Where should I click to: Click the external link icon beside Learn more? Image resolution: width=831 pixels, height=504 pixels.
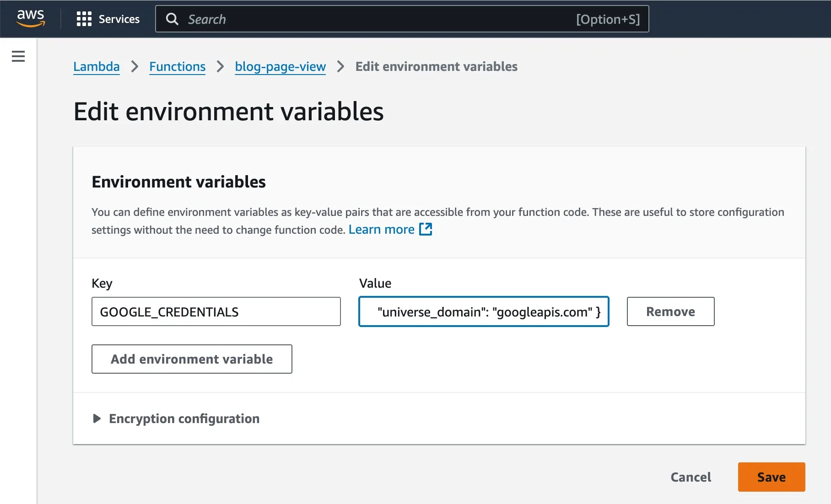(426, 229)
